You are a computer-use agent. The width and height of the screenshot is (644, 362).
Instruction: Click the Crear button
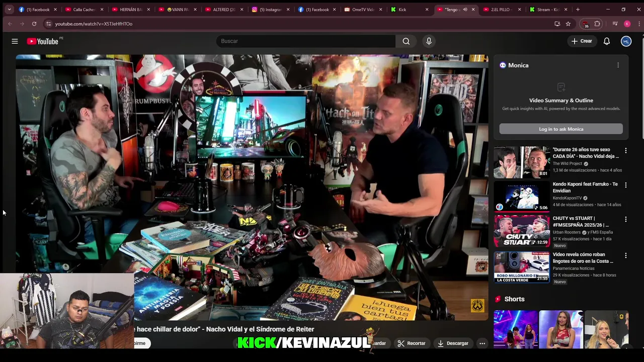582,41
